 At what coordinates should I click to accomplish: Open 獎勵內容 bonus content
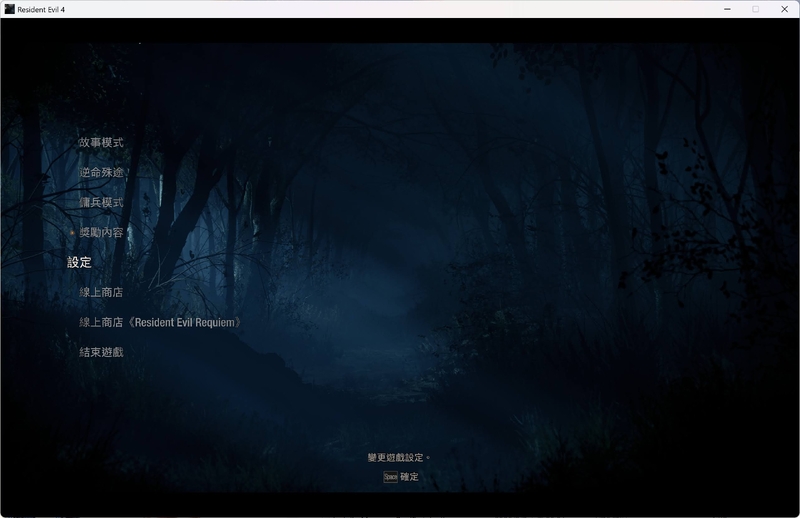tap(101, 233)
